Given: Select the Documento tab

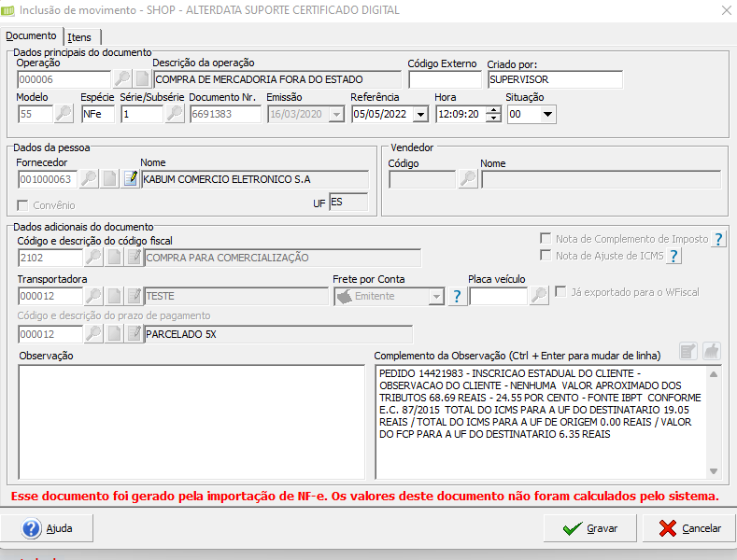Looking at the screenshot, I should tap(31, 35).
